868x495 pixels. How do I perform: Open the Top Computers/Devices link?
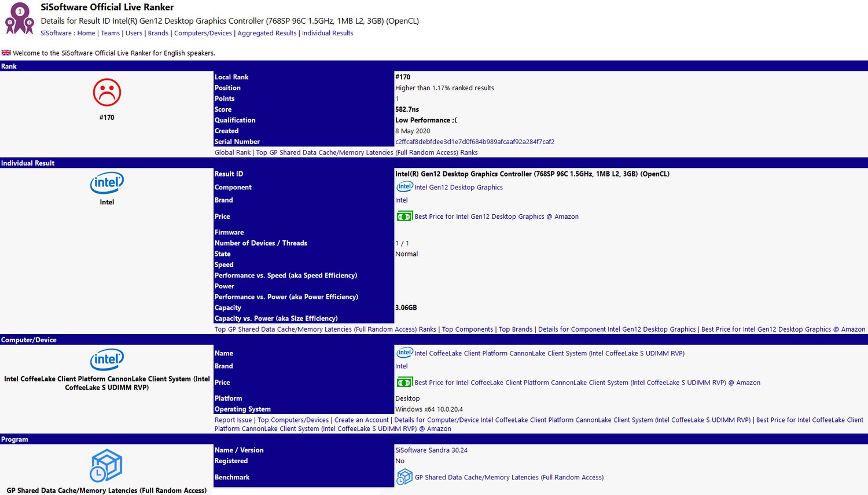click(x=293, y=420)
